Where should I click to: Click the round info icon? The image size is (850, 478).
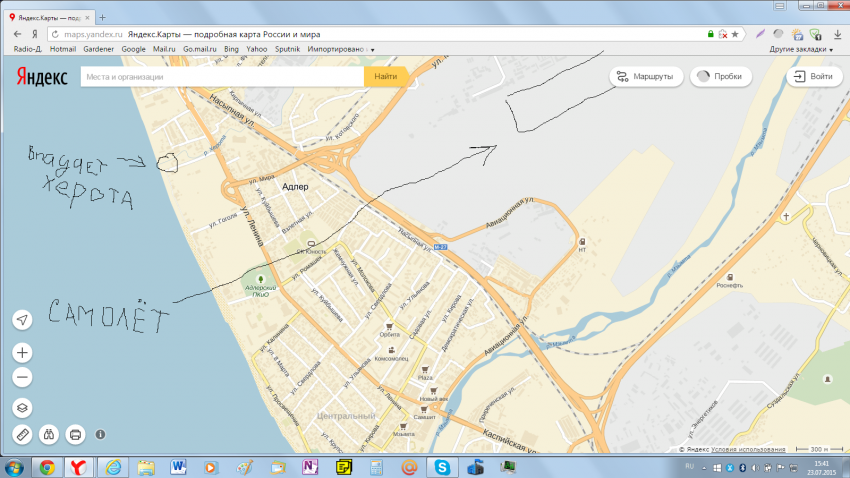point(100,435)
